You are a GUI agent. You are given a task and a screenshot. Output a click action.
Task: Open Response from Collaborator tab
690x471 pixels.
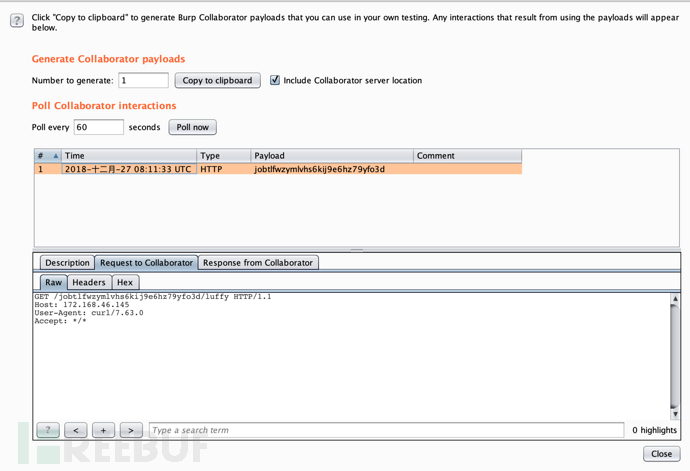[x=258, y=263]
